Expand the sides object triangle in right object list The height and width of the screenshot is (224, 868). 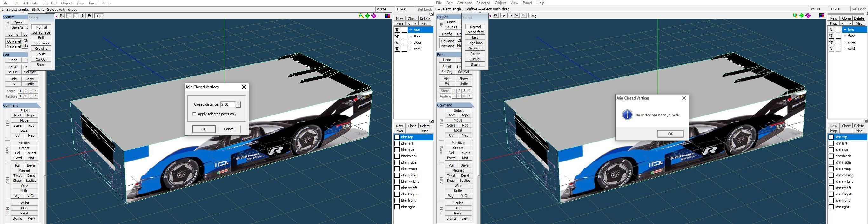(845, 43)
